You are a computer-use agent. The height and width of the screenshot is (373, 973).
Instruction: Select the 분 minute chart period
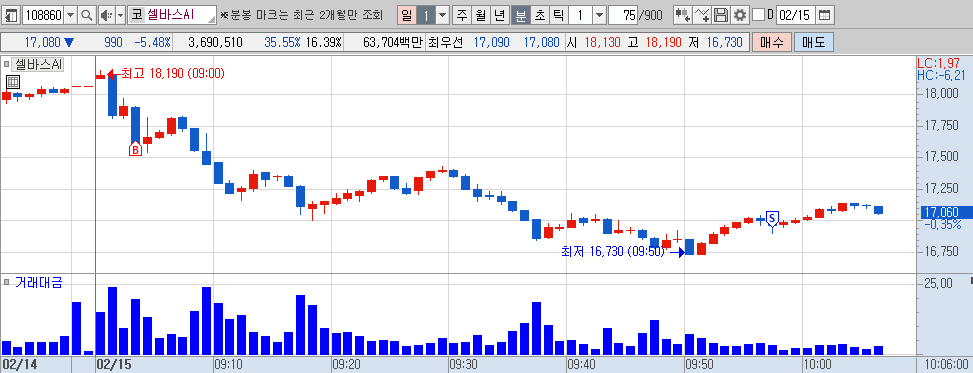(x=521, y=15)
